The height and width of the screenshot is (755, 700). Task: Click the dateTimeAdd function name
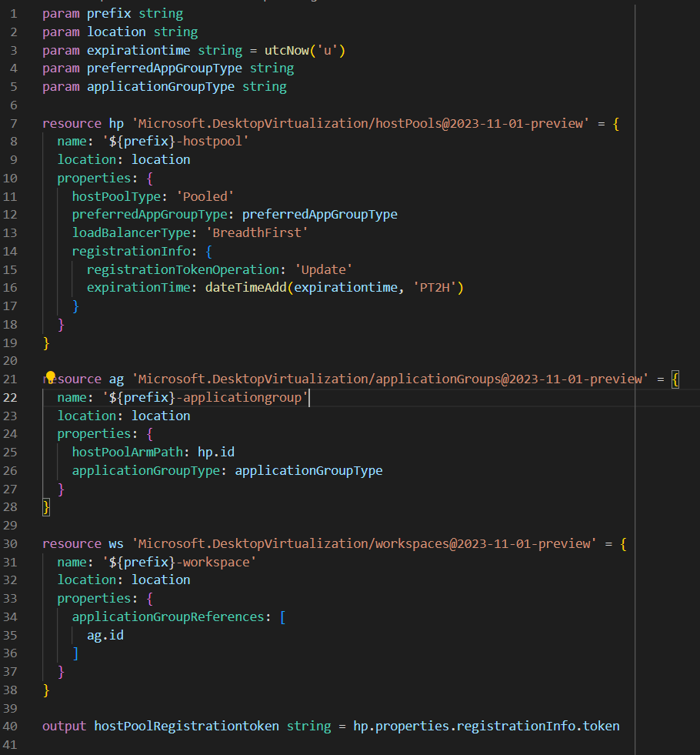click(x=246, y=288)
